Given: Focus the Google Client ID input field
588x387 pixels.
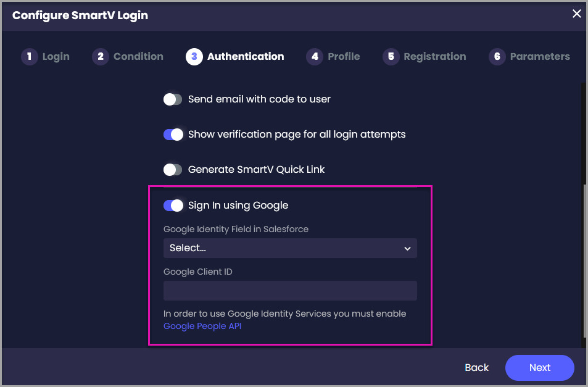Looking at the screenshot, I should [290, 291].
